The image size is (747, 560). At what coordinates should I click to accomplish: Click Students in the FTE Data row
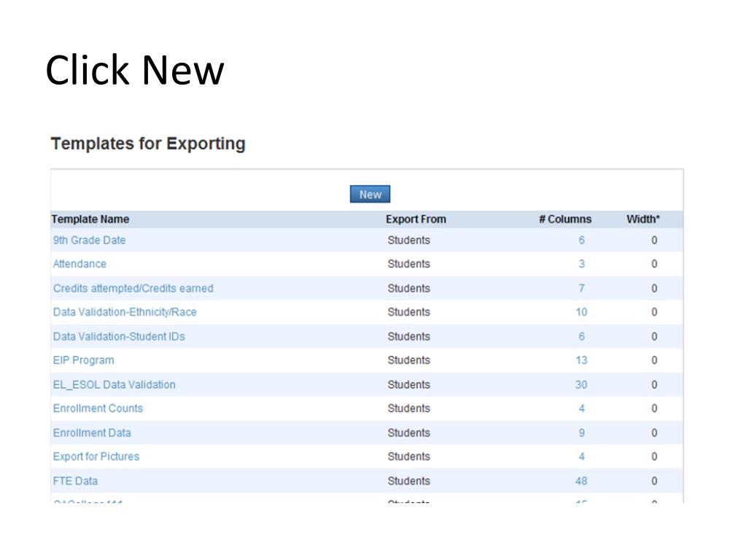tap(409, 481)
